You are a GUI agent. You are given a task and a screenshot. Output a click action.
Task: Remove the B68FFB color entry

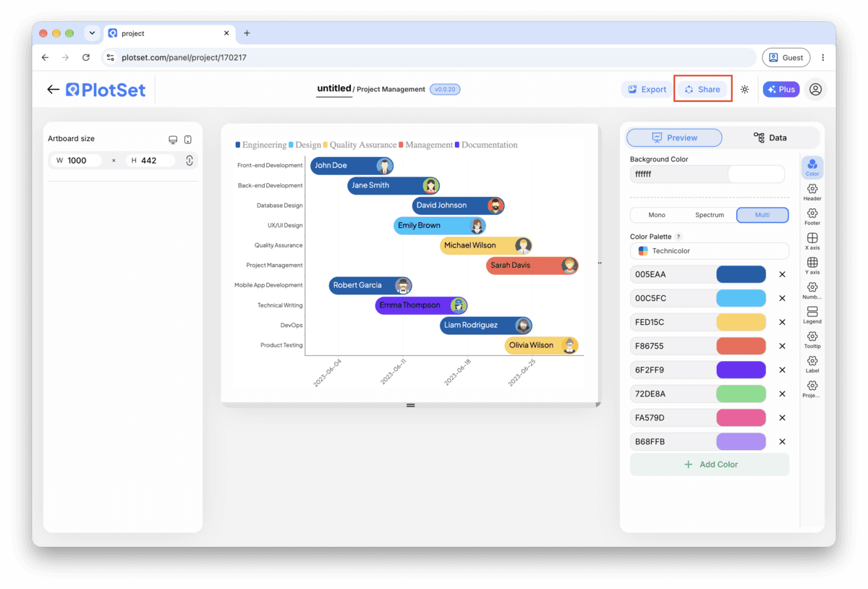782,441
